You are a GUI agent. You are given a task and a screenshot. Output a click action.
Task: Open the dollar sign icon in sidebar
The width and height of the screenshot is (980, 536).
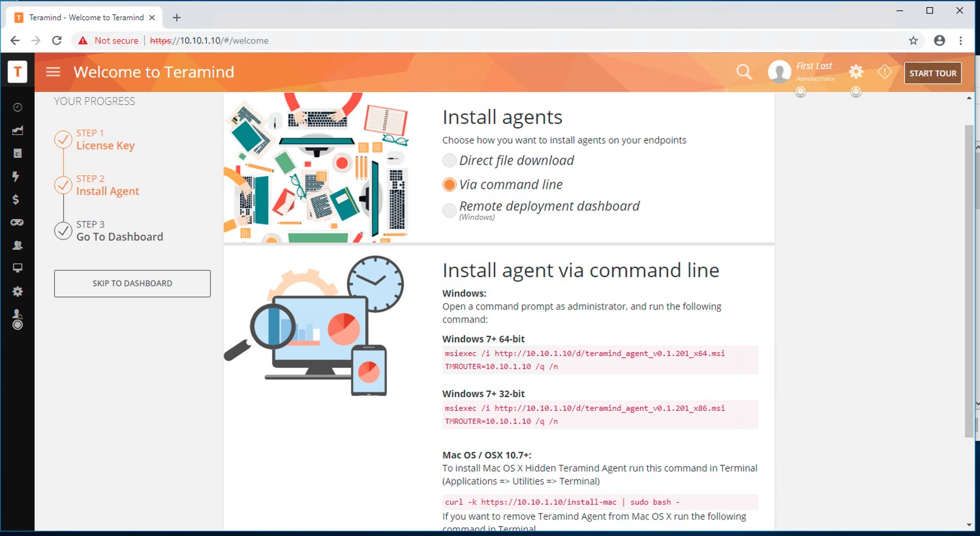coord(16,200)
